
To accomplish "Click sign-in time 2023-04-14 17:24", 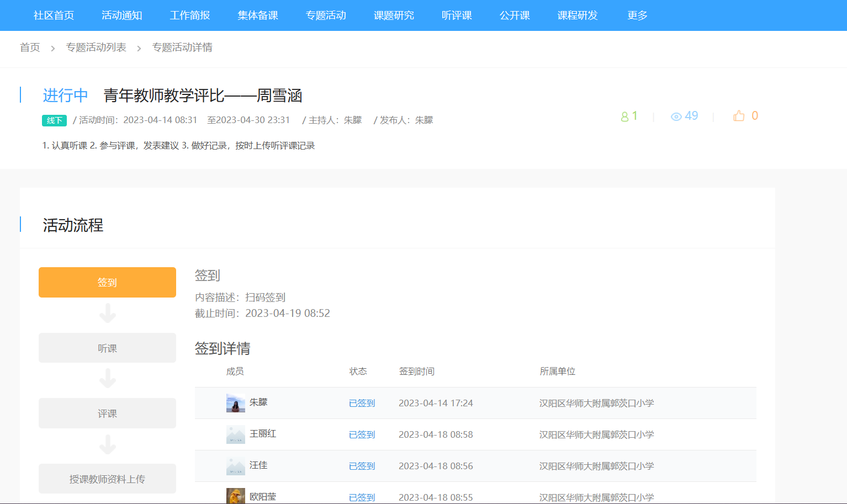I will pyautogui.click(x=436, y=404).
